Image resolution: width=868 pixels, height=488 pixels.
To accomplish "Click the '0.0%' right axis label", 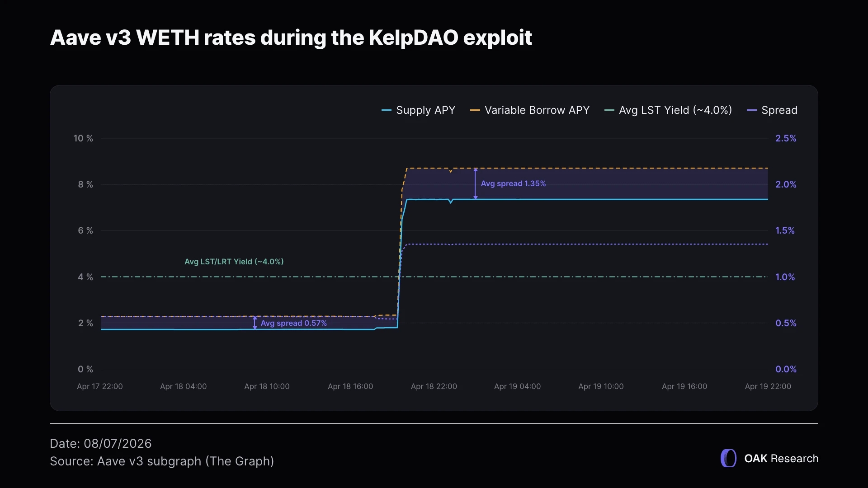I will 786,369.
